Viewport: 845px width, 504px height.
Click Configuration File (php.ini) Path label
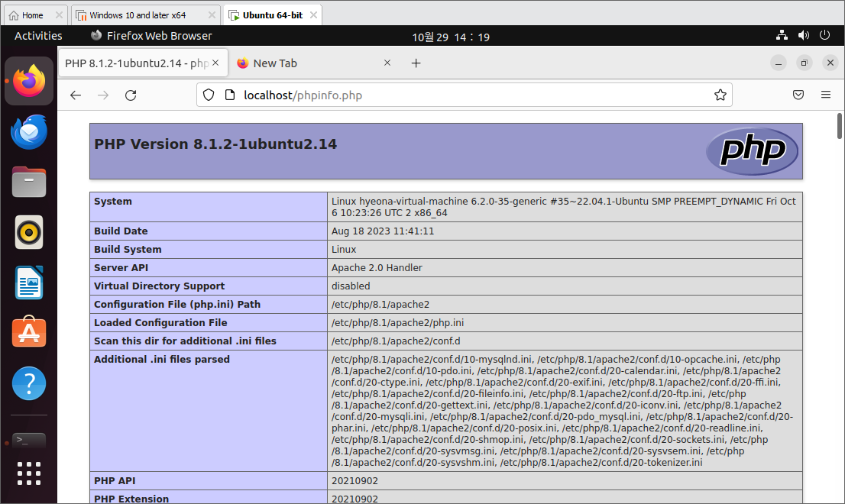pyautogui.click(x=177, y=304)
